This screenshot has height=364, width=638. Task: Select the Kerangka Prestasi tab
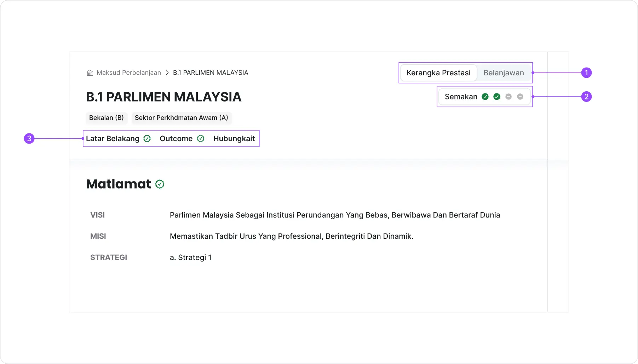click(x=438, y=73)
